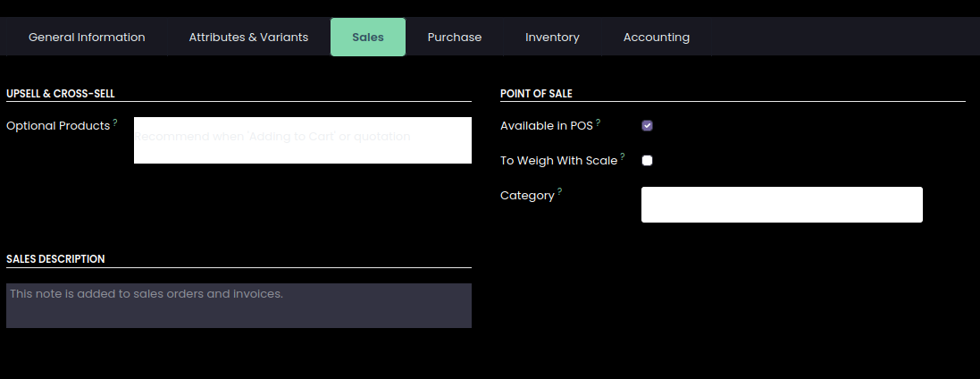Viewport: 980px width, 379px height.
Task: Switch to the Accounting tab
Action: [657, 38]
